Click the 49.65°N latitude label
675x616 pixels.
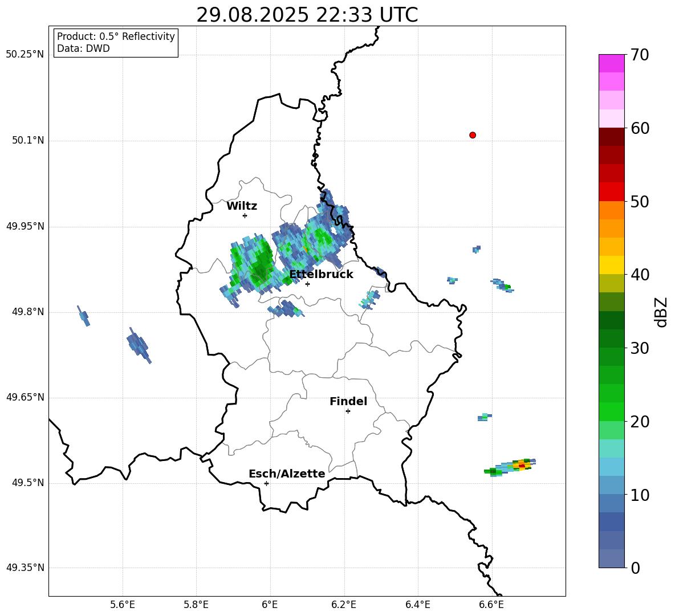click(x=25, y=397)
